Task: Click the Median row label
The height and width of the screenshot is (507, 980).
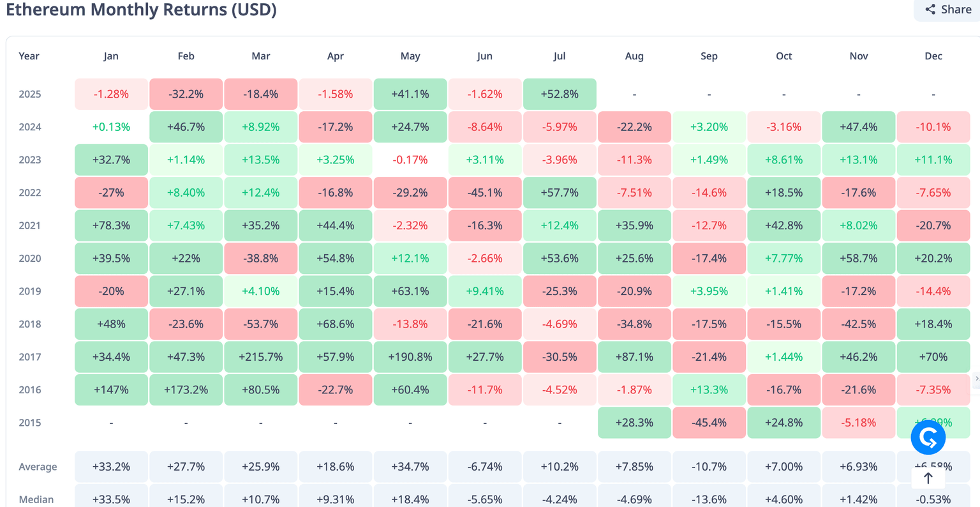Action: (x=36, y=499)
